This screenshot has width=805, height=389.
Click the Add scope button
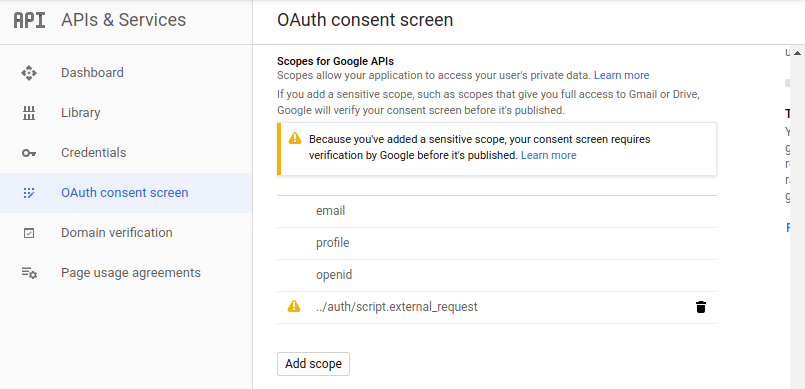point(313,364)
